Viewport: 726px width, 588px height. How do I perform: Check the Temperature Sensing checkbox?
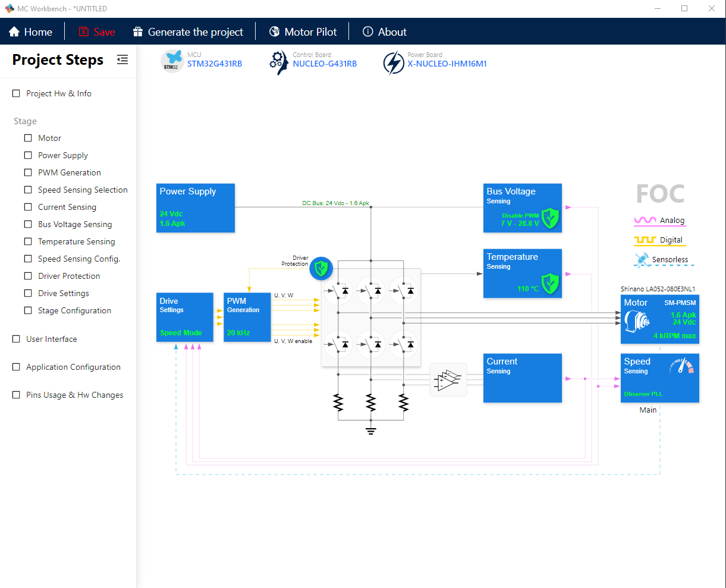[x=28, y=241]
